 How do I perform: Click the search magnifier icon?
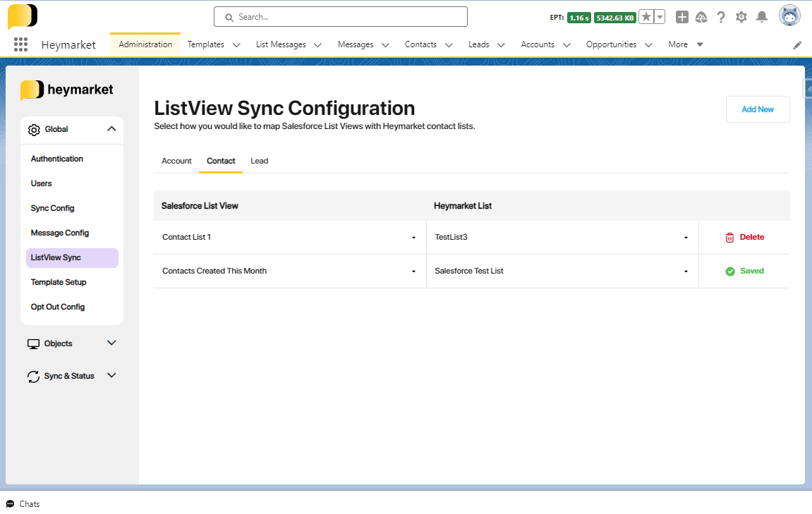229,18
